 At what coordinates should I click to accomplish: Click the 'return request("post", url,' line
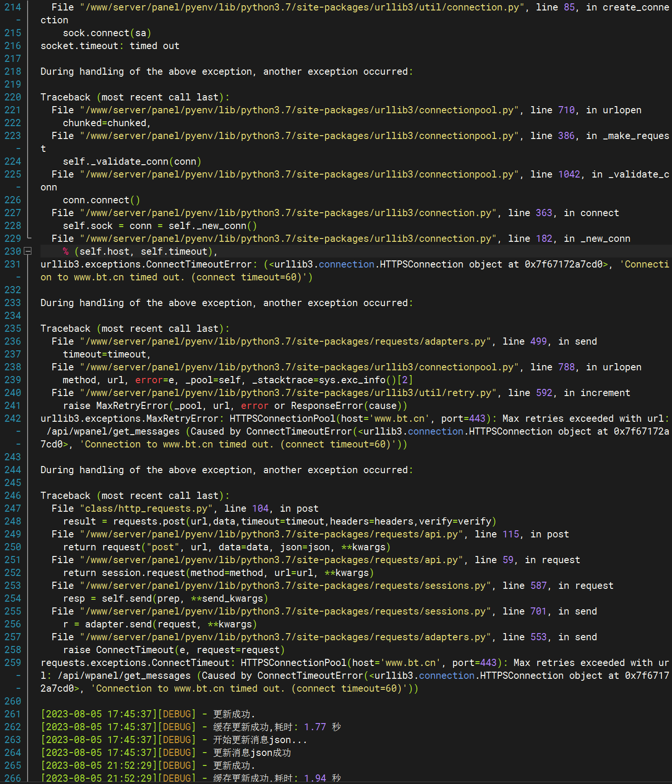pyautogui.click(x=227, y=547)
